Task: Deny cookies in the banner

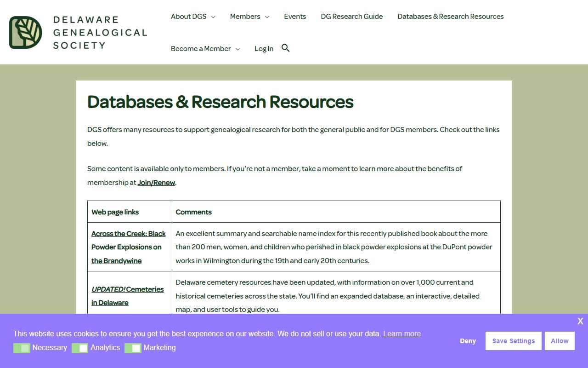Action: [468, 341]
